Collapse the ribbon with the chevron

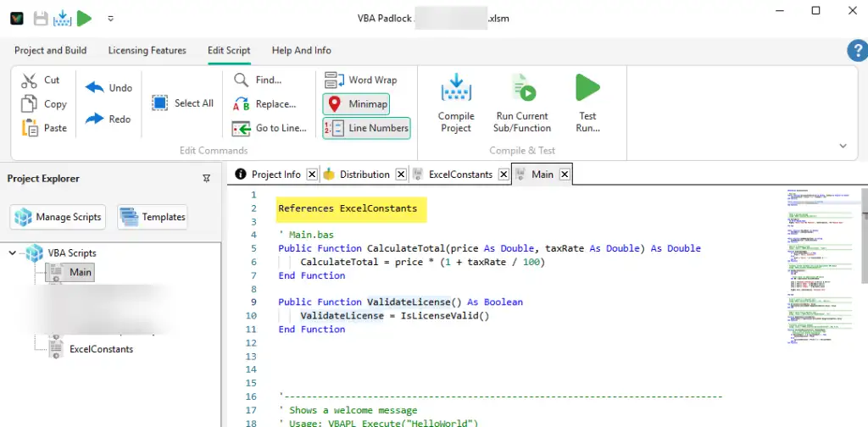click(x=843, y=146)
